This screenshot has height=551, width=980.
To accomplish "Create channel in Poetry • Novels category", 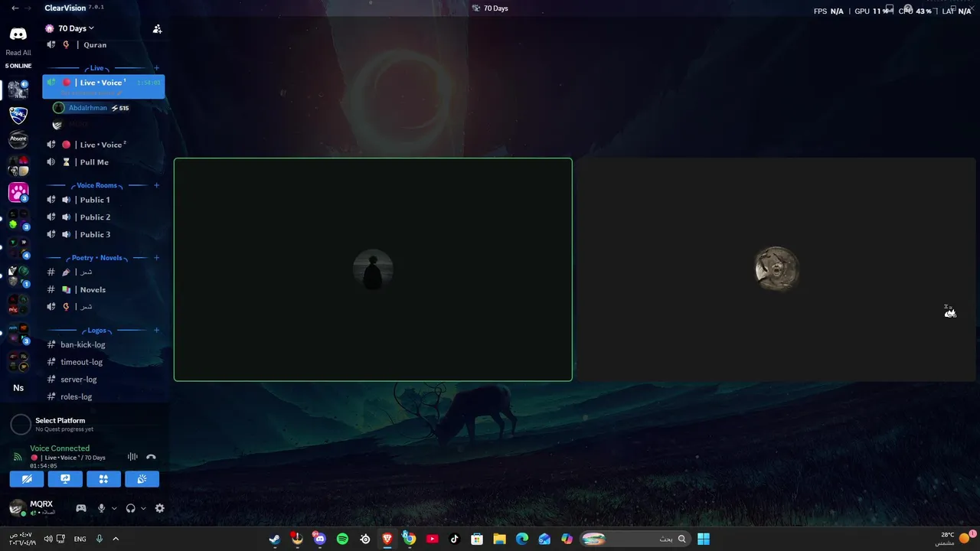I will tap(157, 258).
